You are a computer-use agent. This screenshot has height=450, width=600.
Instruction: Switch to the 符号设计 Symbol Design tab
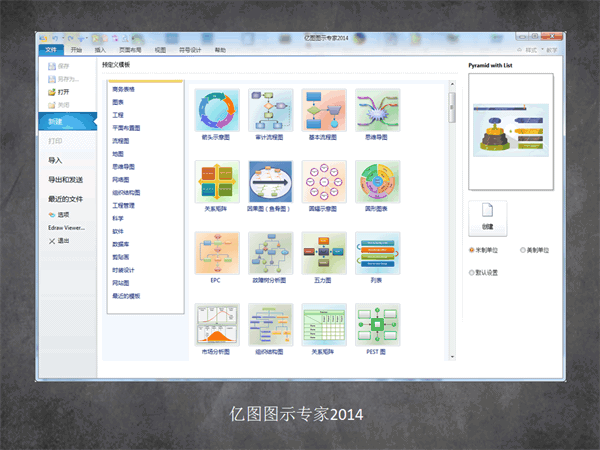[190, 50]
